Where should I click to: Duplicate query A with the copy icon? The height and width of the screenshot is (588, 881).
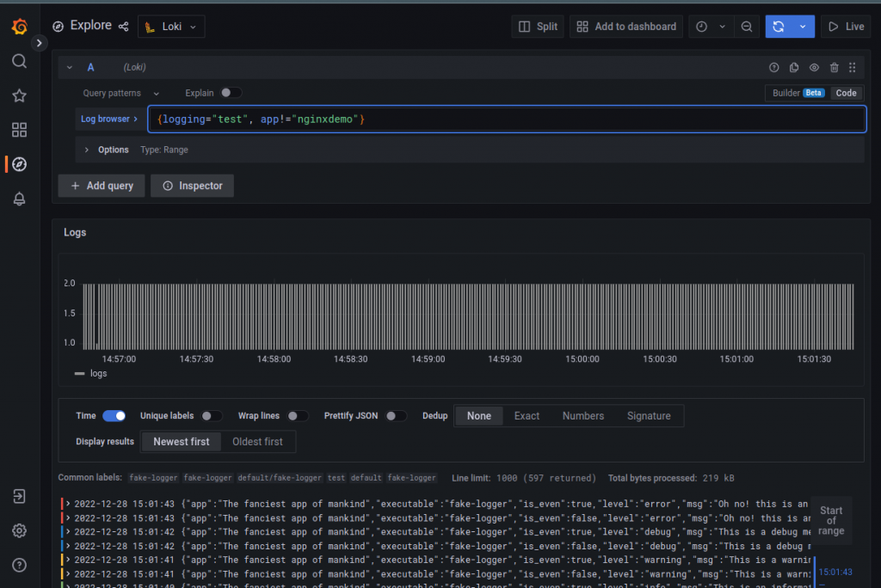793,66
